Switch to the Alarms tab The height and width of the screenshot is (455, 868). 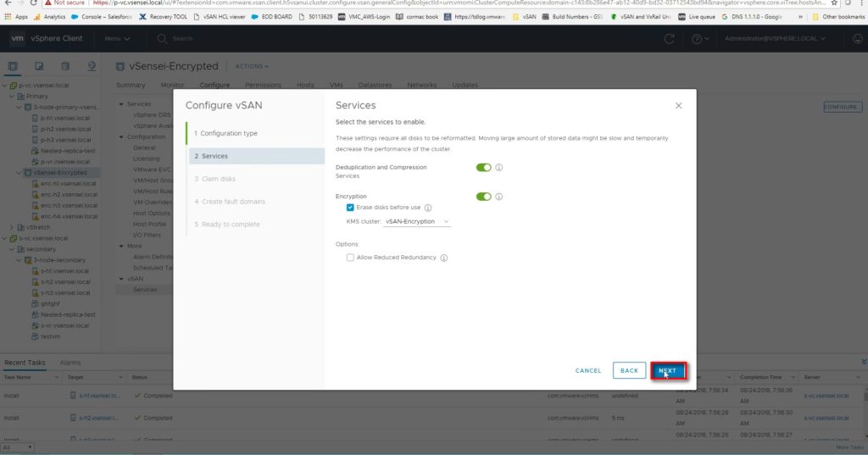[x=70, y=363]
